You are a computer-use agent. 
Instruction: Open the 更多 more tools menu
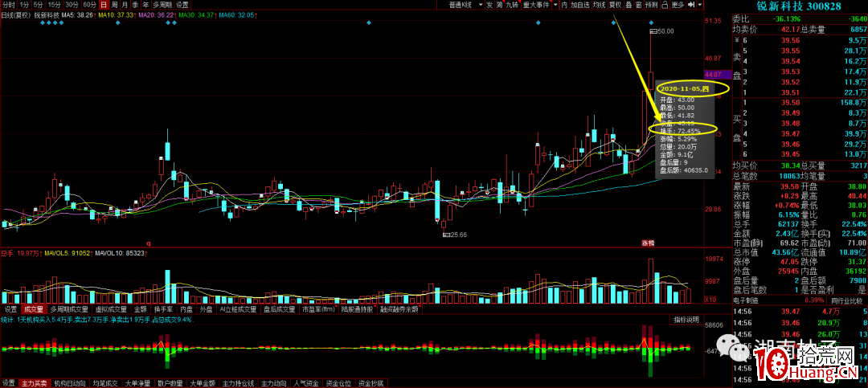pyautogui.click(x=678, y=5)
